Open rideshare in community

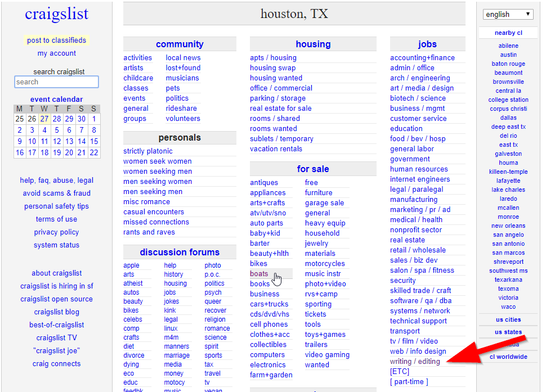(x=181, y=109)
